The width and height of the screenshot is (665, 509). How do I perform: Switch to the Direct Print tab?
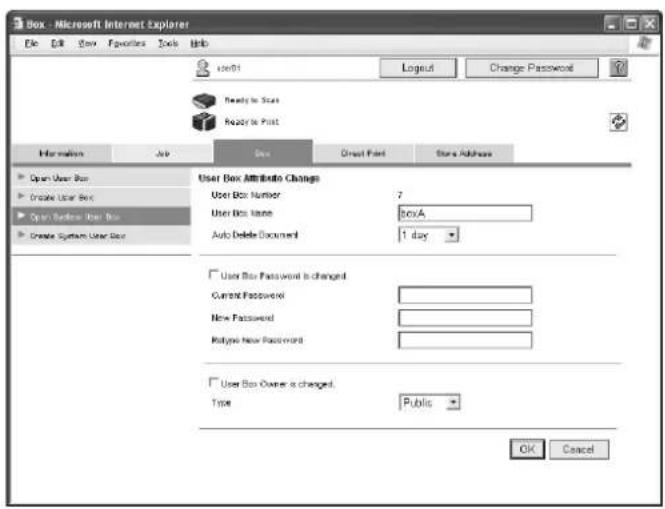click(x=363, y=154)
